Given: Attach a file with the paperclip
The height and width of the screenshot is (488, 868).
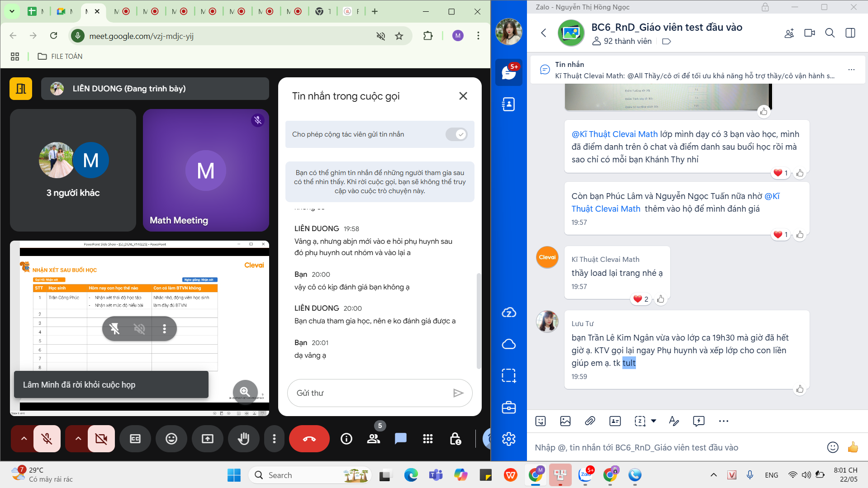Looking at the screenshot, I should click(x=590, y=421).
